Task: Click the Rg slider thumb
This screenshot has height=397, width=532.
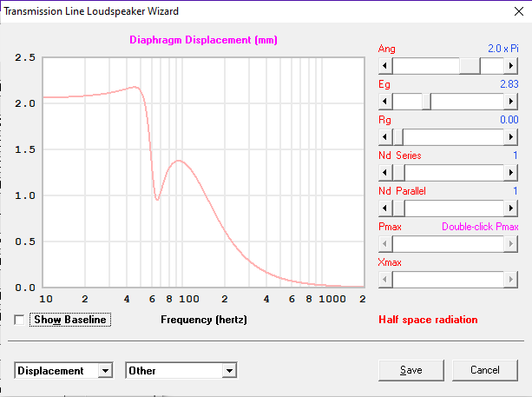Action: pos(398,137)
